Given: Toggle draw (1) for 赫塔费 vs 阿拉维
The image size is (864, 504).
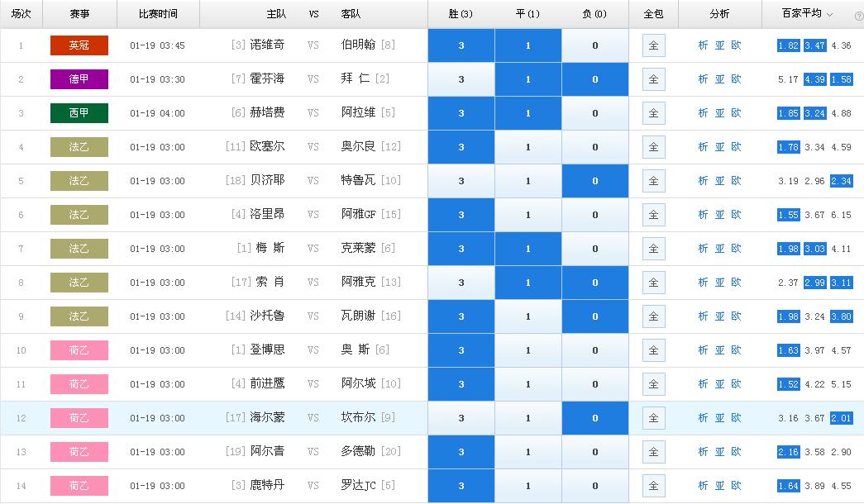Looking at the screenshot, I should tap(527, 113).
